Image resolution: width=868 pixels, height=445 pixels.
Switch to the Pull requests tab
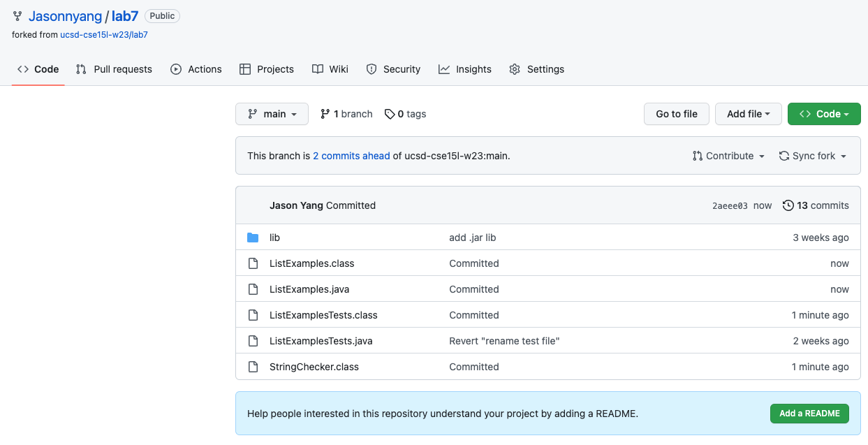click(x=115, y=69)
